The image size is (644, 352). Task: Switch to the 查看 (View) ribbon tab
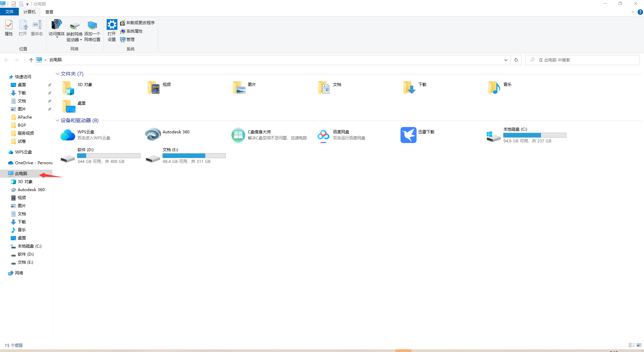49,12
